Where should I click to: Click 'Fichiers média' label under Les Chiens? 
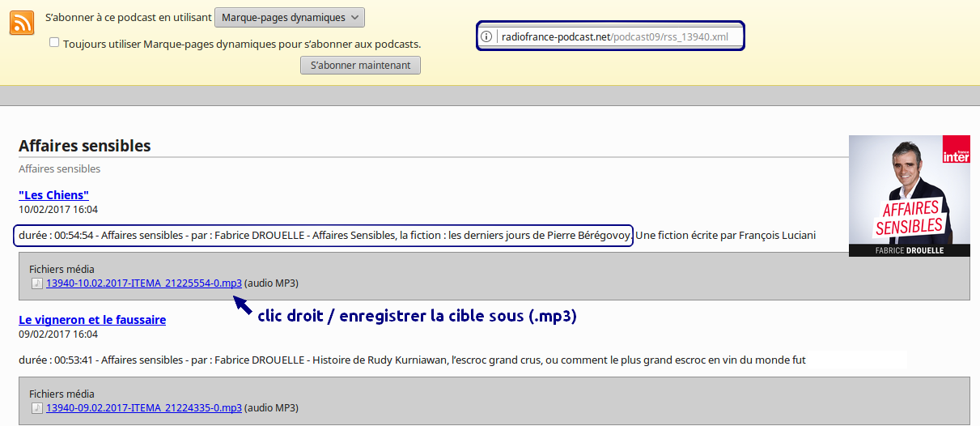tap(62, 269)
